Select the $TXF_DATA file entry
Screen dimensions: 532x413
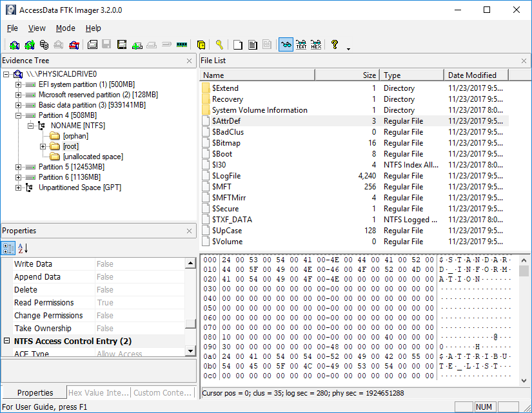tap(354, 220)
